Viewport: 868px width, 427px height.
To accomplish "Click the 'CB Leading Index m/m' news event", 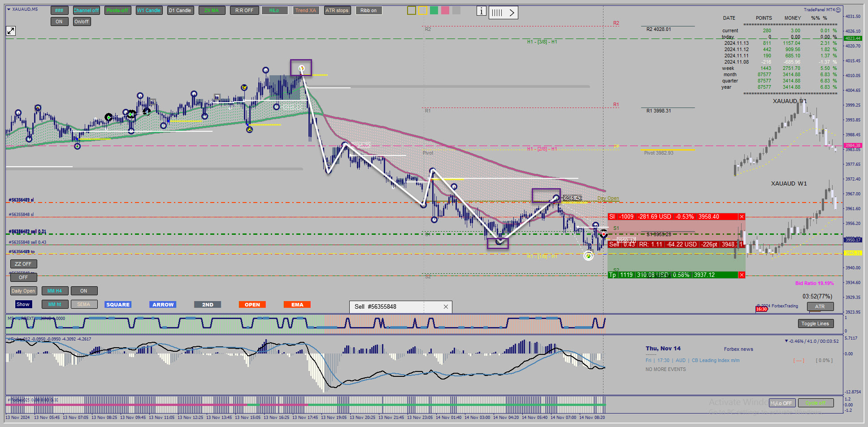I will pyautogui.click(x=716, y=361).
